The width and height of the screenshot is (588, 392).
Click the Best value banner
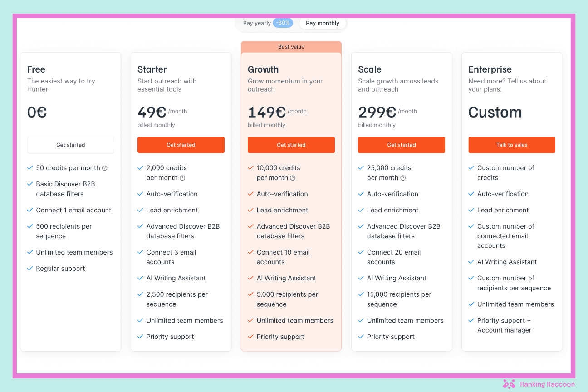coord(291,47)
